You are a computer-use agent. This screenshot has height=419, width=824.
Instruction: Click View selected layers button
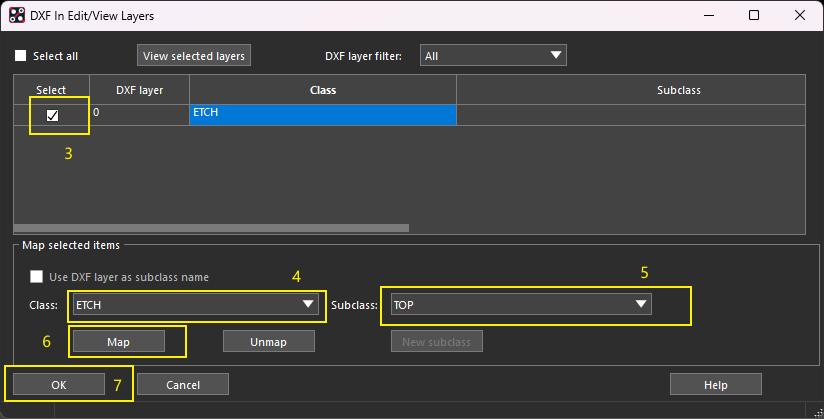pos(194,56)
